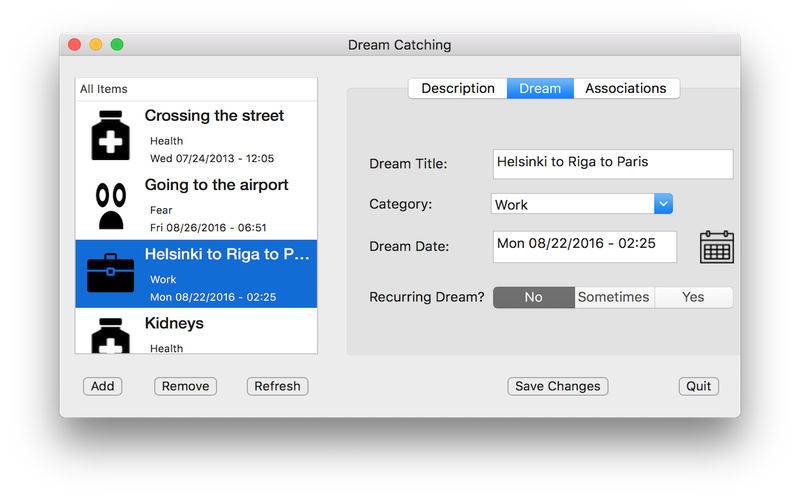800x500 pixels.
Task: Click into the Dream Date field
Action: 585,247
